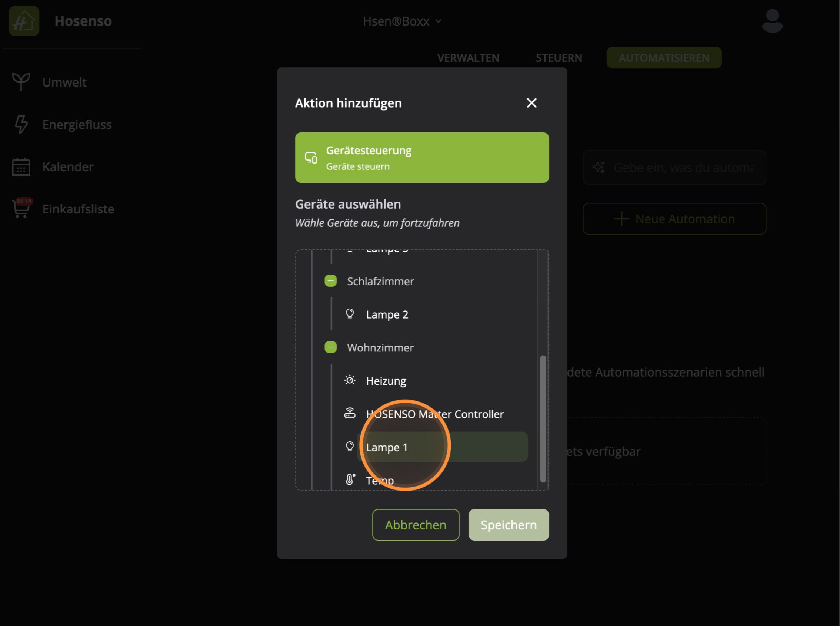Switch to the STEUERN tab
This screenshot has width=840, height=626.
[x=559, y=58]
